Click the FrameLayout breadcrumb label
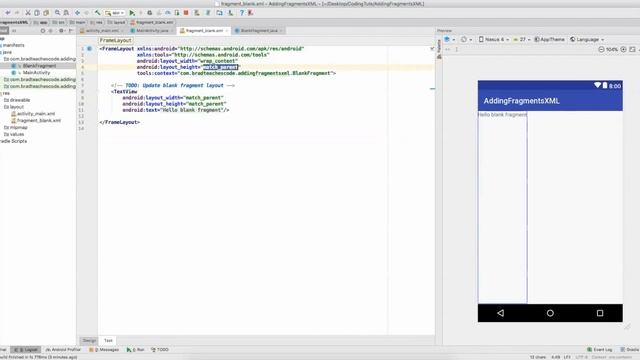The height and width of the screenshot is (360, 640). (x=116, y=40)
